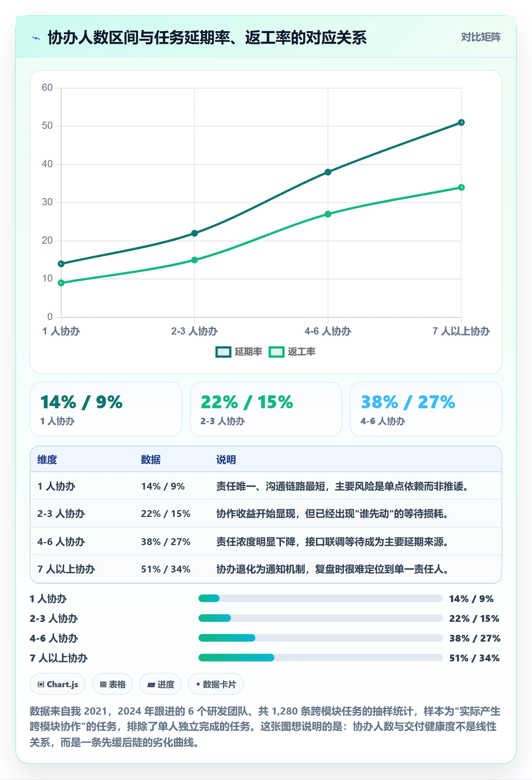Click the progress bar for 2-3 人协办
The image size is (532, 780).
[320, 618]
